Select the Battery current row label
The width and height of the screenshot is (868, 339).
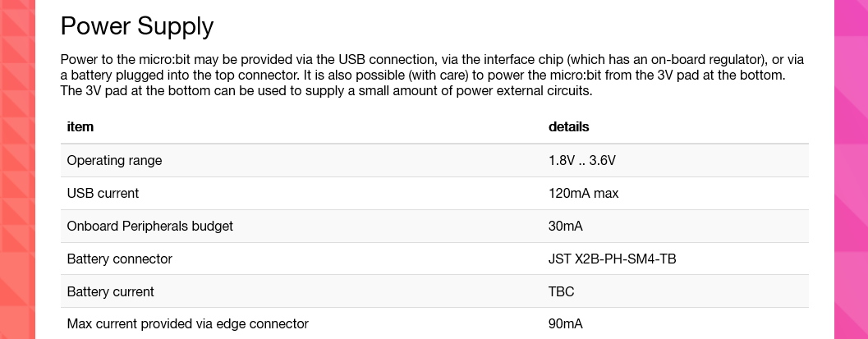[110, 291]
